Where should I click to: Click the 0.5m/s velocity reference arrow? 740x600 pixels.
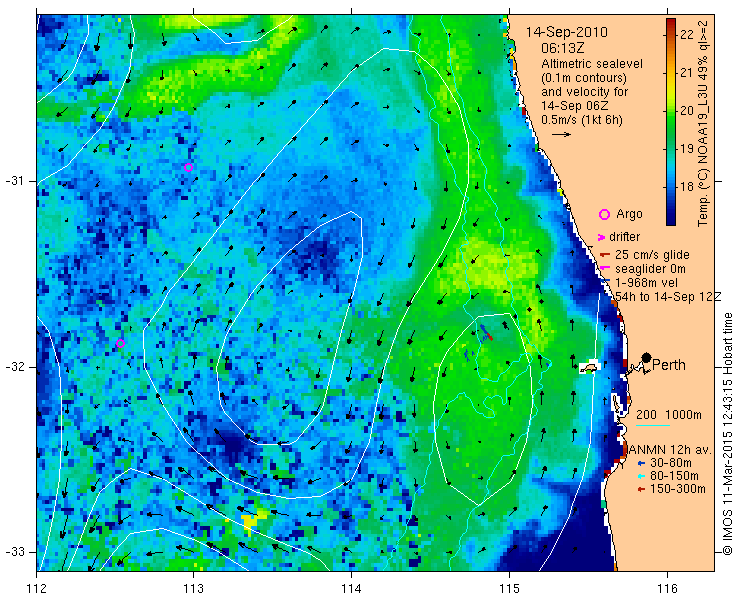coord(562,135)
